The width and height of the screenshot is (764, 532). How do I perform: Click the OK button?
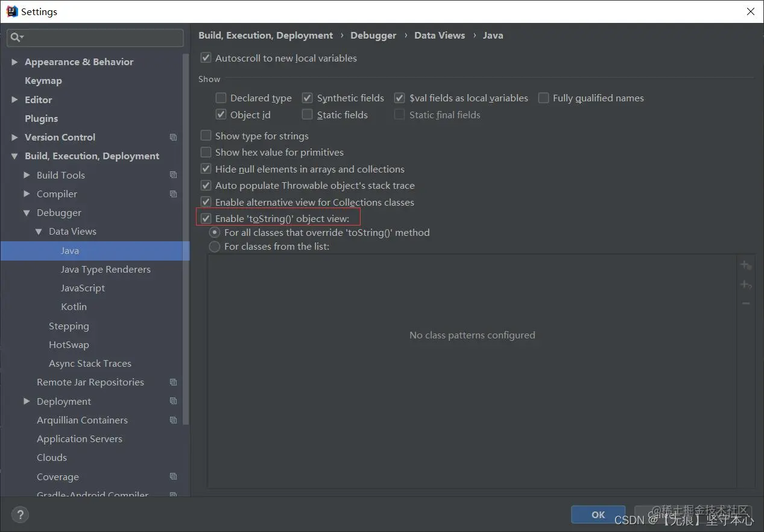click(x=598, y=515)
